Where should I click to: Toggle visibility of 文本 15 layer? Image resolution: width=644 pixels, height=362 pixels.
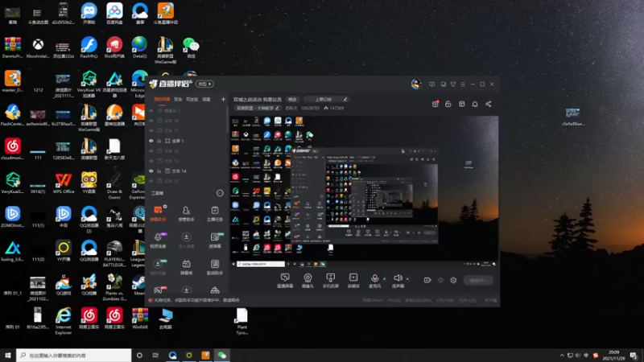(151, 161)
